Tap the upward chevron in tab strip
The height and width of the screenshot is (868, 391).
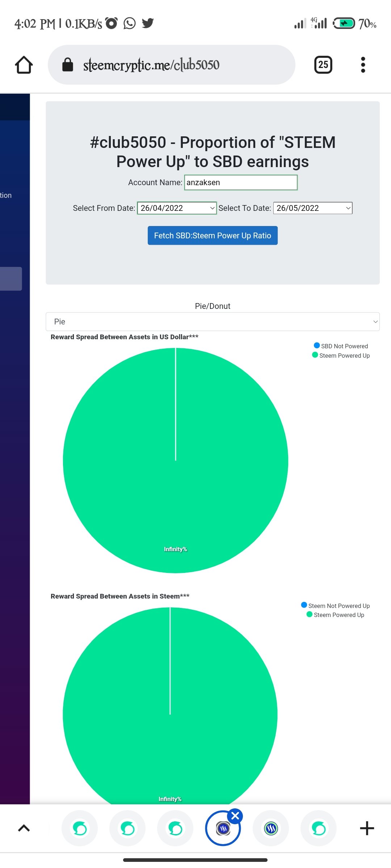[24, 828]
